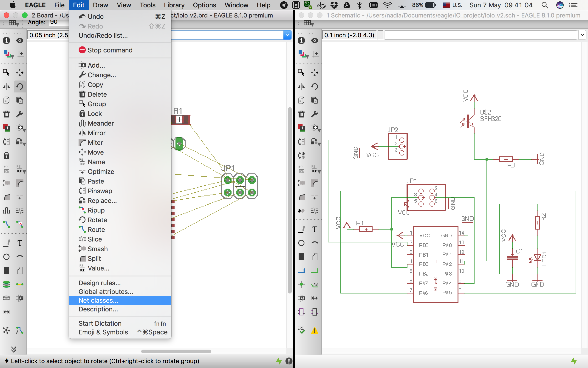The width and height of the screenshot is (588, 368).
Task: Open the Schematic window Grid dropdown icon
Action: click(x=309, y=23)
